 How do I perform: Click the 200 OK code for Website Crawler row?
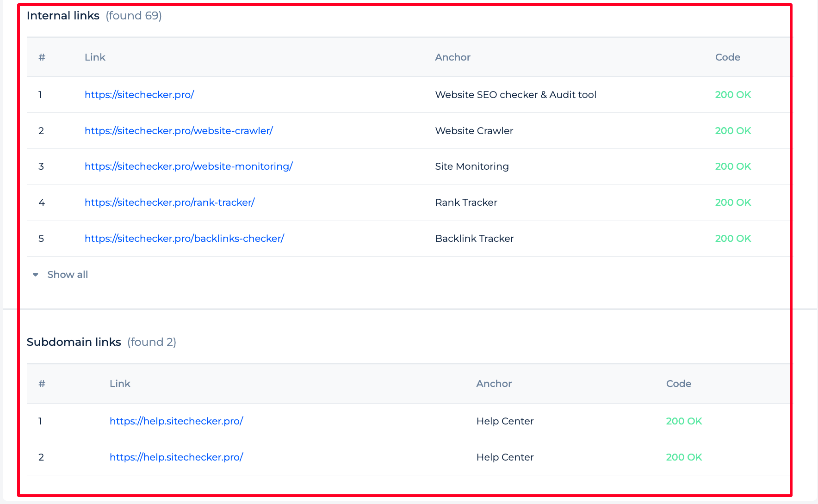tap(733, 131)
